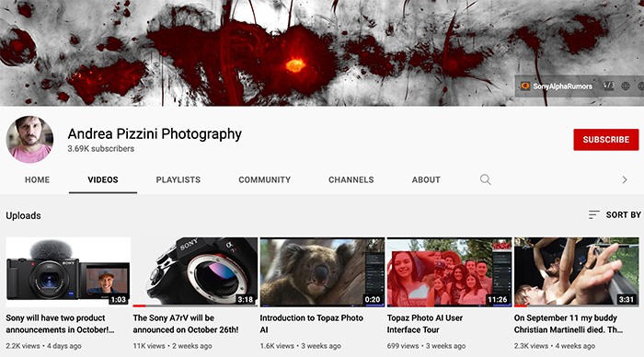Viewport: 644px width, 357px height.
Task: Click the right chevron to show more tabs
Action: tap(625, 180)
